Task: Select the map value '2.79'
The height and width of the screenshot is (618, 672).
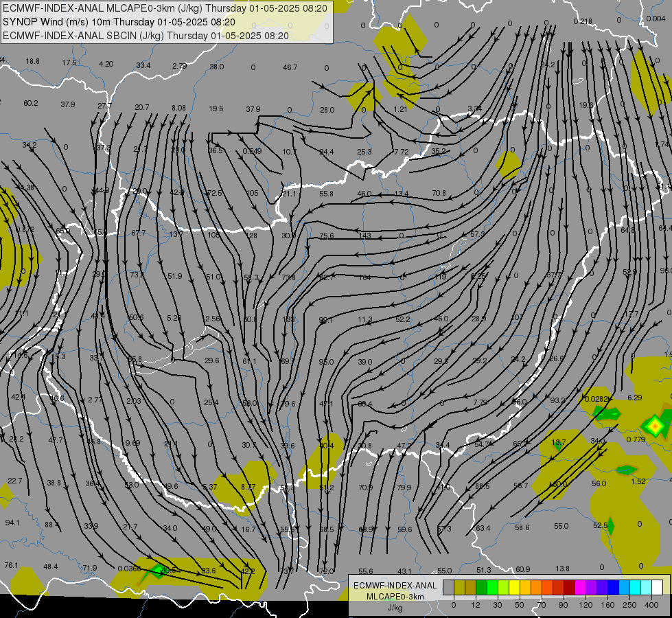Action: pos(180,66)
